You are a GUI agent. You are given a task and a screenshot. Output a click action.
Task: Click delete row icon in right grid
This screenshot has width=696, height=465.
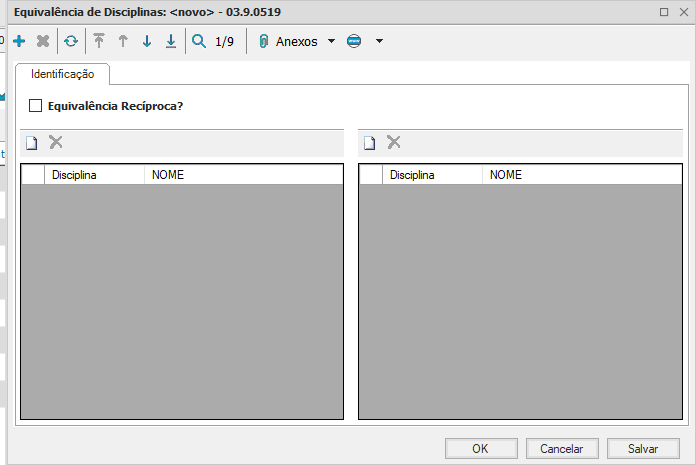click(x=394, y=143)
